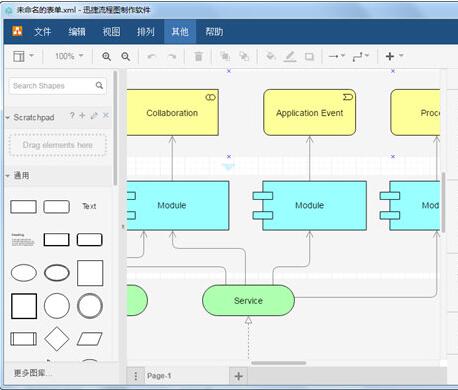Open the 其他 menu
Screen dimensions: 458x390
click(180, 32)
